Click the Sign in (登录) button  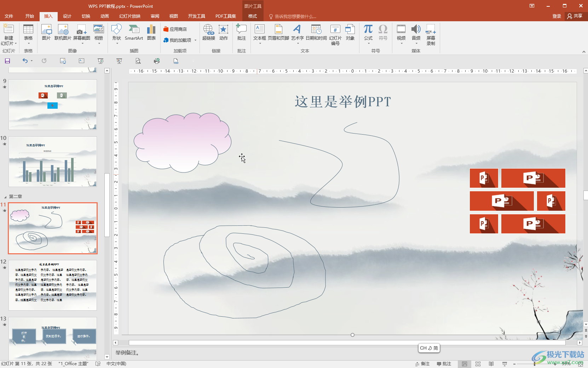tap(557, 16)
